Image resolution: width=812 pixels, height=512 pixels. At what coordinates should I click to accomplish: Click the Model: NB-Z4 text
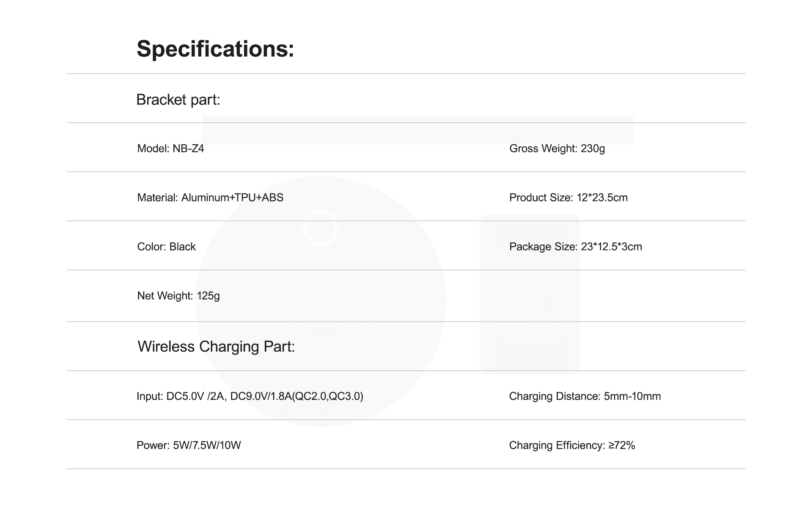[170, 149]
